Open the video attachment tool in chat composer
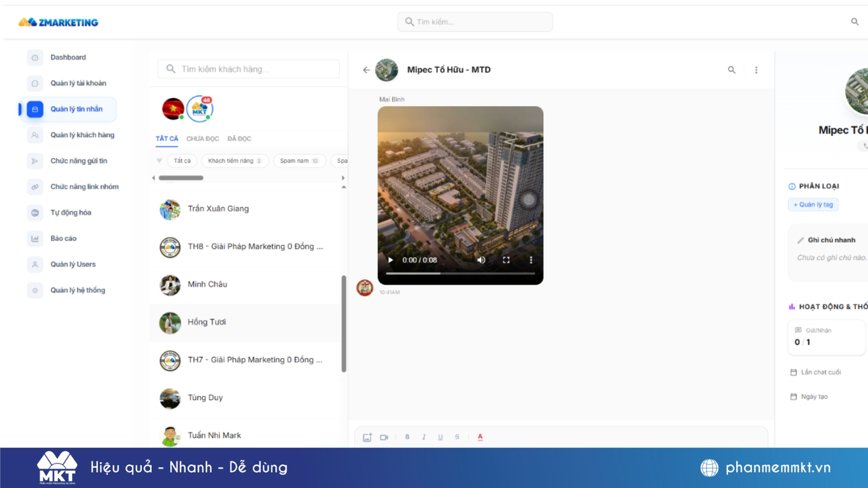 (x=386, y=437)
